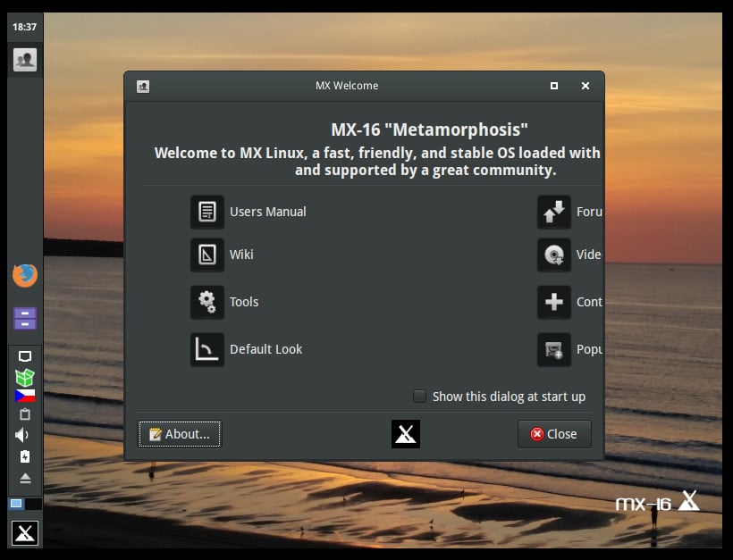The width and height of the screenshot is (733, 560).
Task: Launch Firefox from the side panel
Action: (25, 276)
